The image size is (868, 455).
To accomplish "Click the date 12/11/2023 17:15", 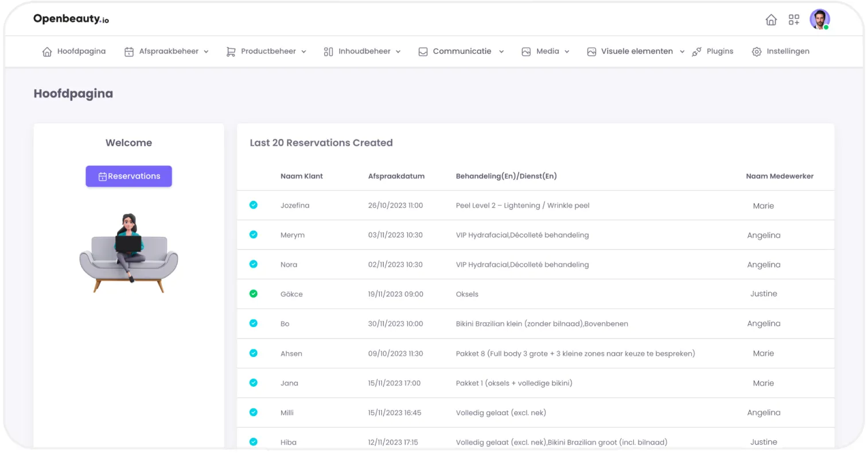I will coord(393,442).
